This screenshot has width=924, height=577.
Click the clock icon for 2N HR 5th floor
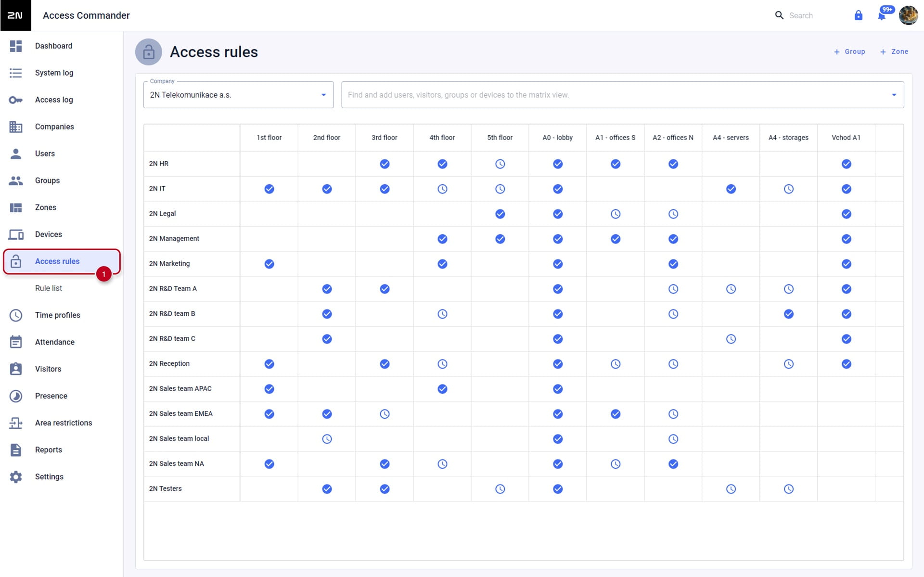click(500, 164)
